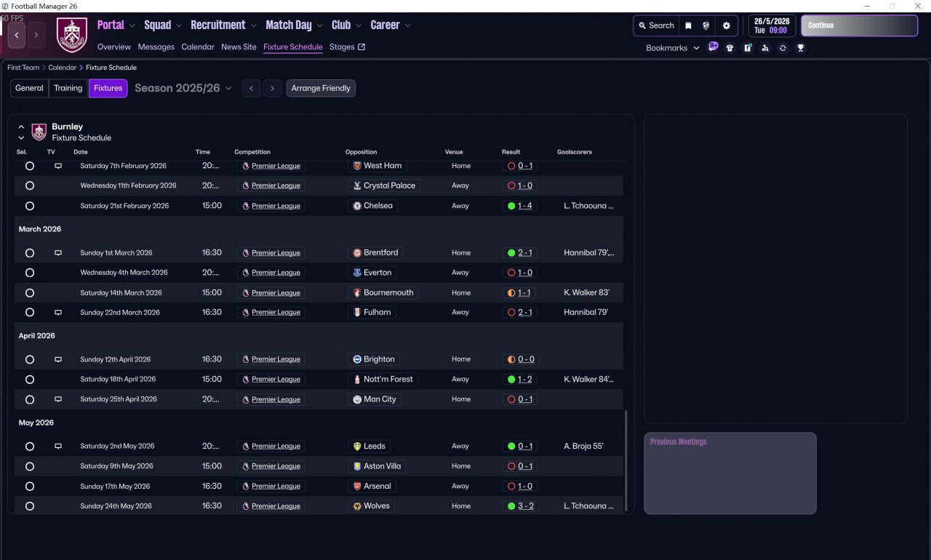Click the kit shirt shortcut icon
The image size is (931, 560).
coord(730,48)
